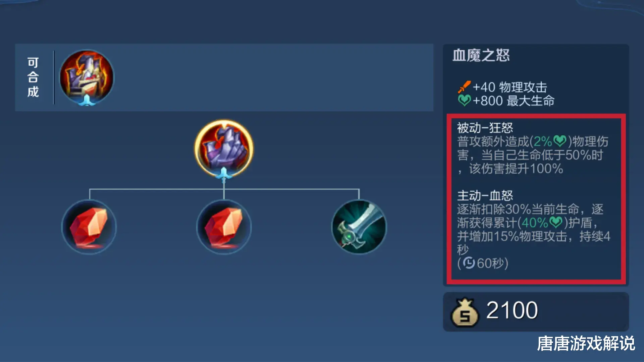Click the cooldown clock icon before 60秒
This screenshot has height=362, width=644.
469,263
